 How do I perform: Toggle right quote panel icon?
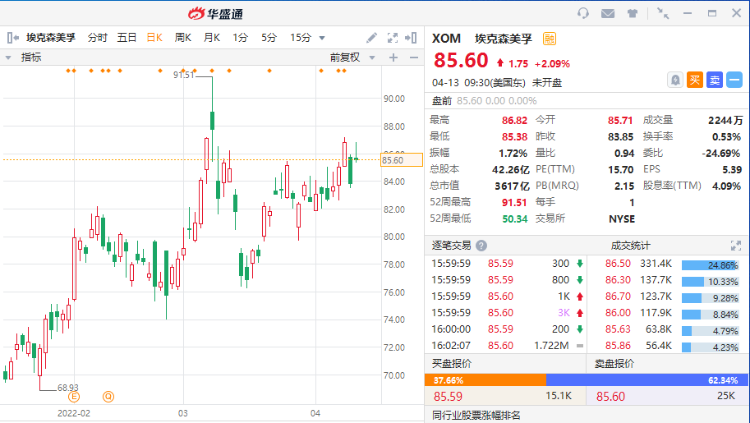tap(410, 37)
